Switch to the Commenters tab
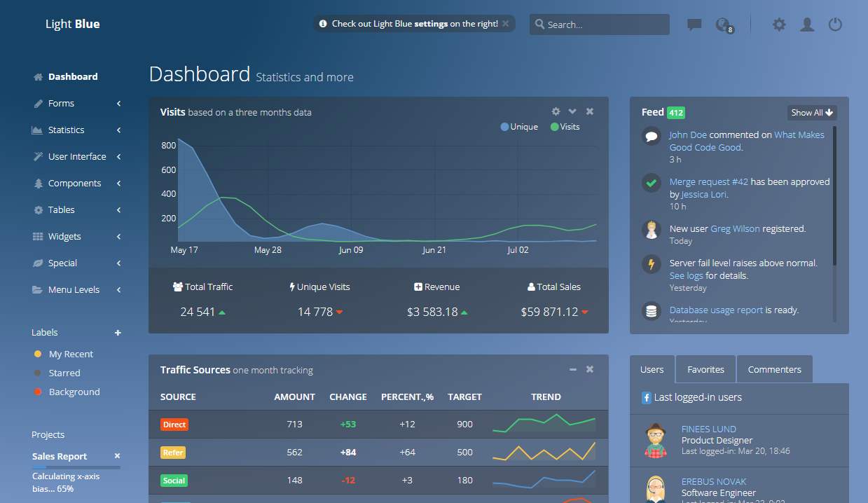Image resolution: width=868 pixels, height=503 pixels. [x=774, y=369]
